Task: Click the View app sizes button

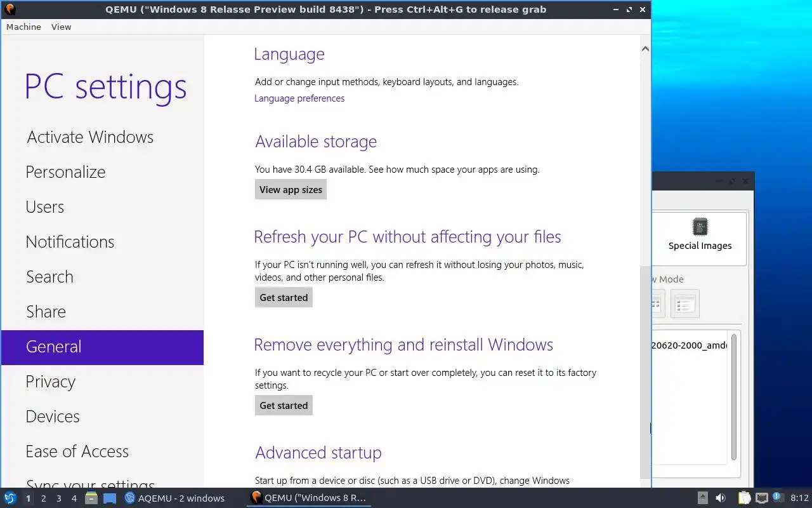Action: [x=291, y=190]
